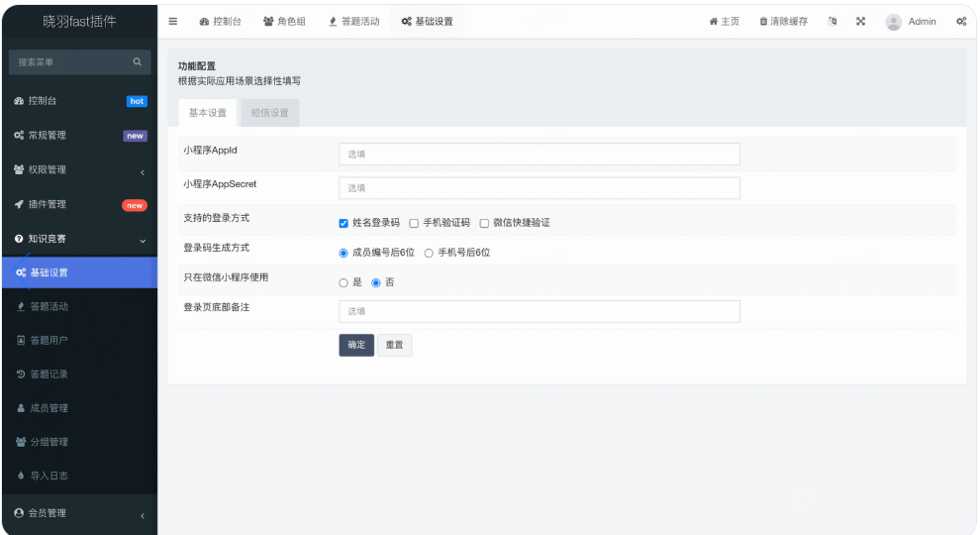This screenshot has width=980, height=535.
Task: Toggle the hamburger sidebar menu icon
Action: (173, 22)
